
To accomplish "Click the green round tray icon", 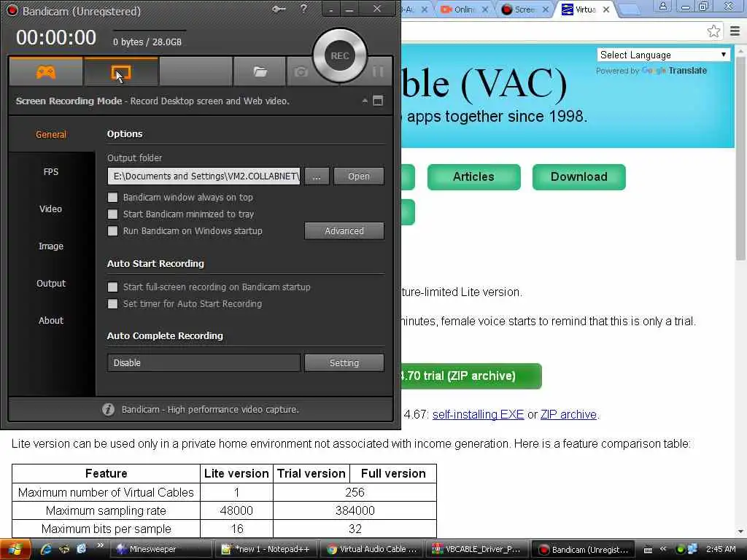I will click(681, 549).
